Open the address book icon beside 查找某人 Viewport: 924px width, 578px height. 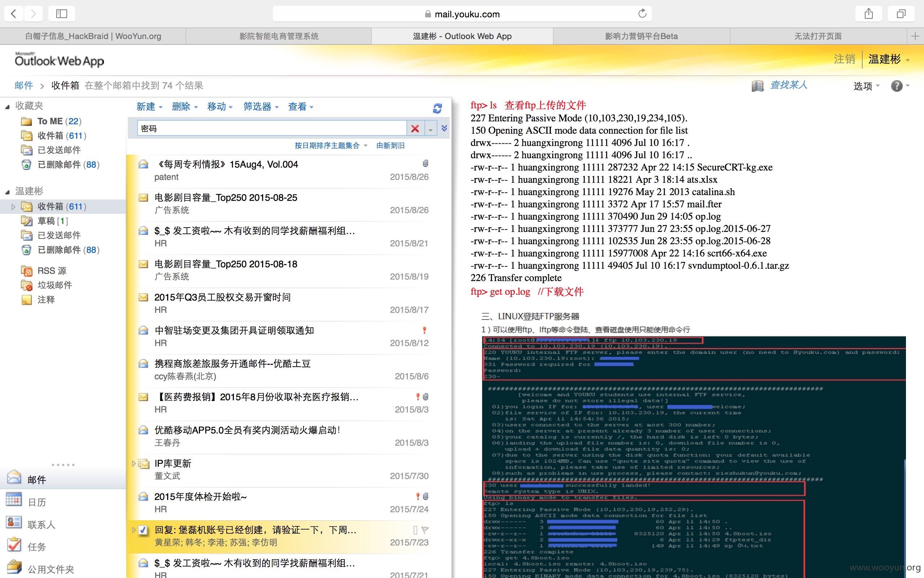(x=758, y=86)
